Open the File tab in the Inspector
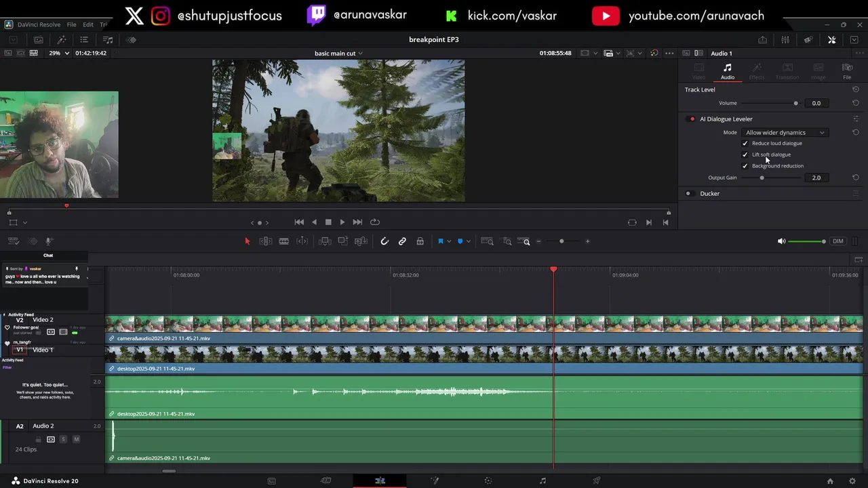This screenshot has width=868, height=488. tap(847, 71)
